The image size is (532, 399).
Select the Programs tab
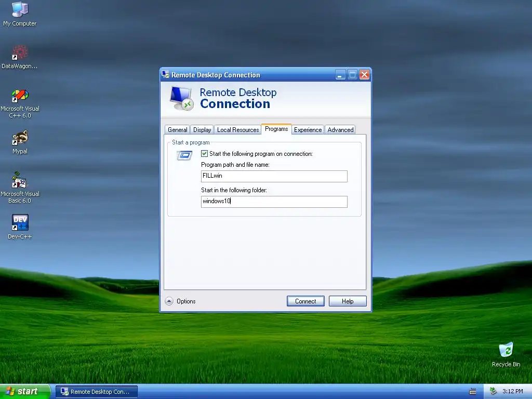pyautogui.click(x=276, y=129)
